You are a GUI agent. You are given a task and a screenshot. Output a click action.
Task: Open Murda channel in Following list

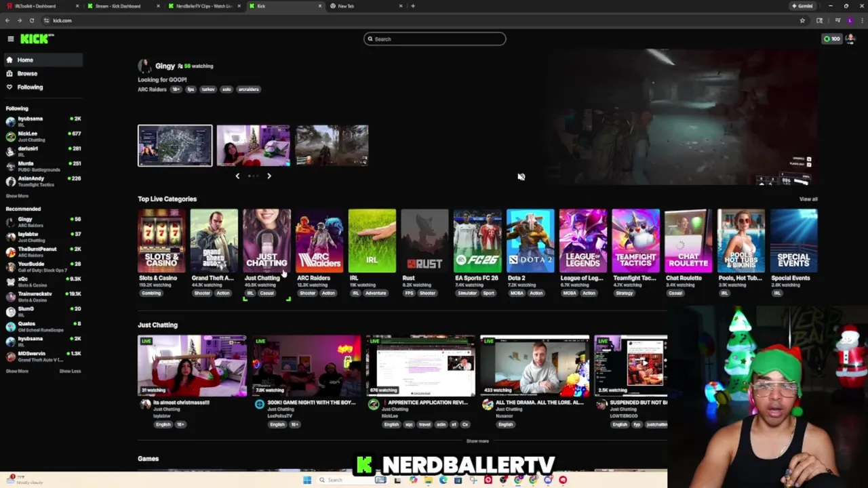(43, 166)
